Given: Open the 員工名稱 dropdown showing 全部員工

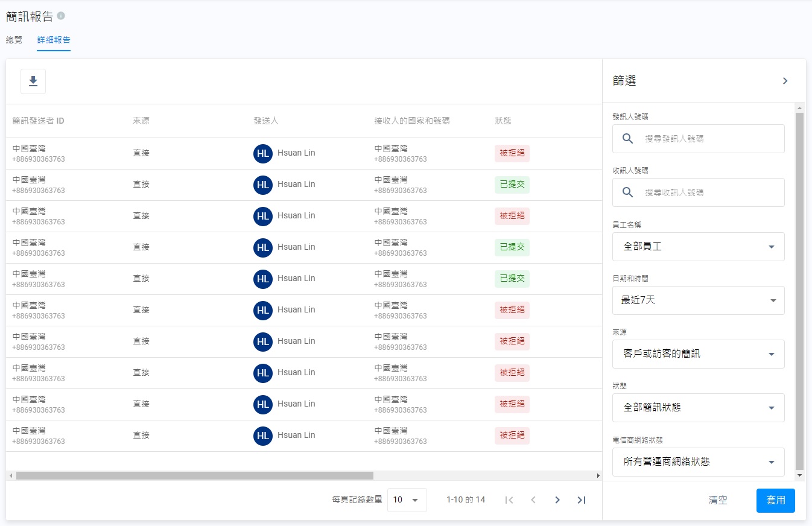Looking at the screenshot, I should pos(698,247).
